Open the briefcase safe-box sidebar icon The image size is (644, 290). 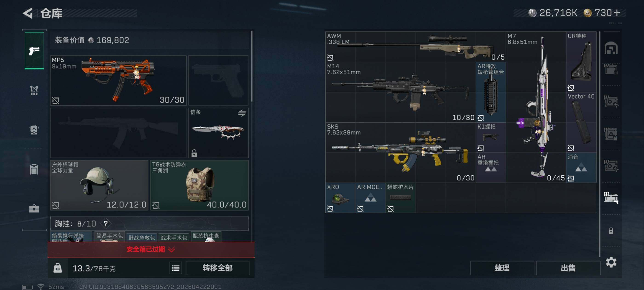tap(34, 209)
